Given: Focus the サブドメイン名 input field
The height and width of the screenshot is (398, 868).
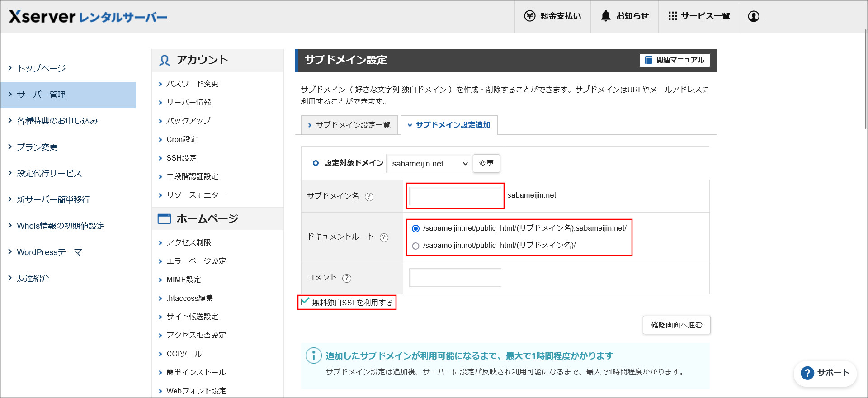Looking at the screenshot, I should 455,196.
